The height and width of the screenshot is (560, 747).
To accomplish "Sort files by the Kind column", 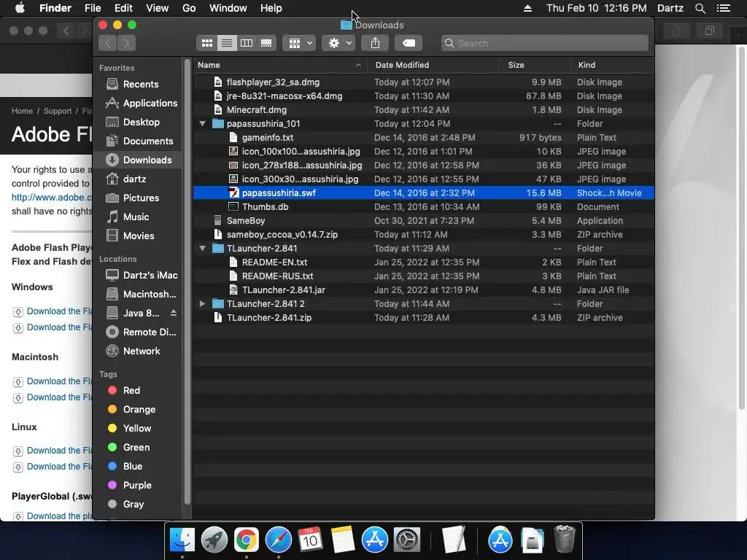I will (x=612, y=65).
